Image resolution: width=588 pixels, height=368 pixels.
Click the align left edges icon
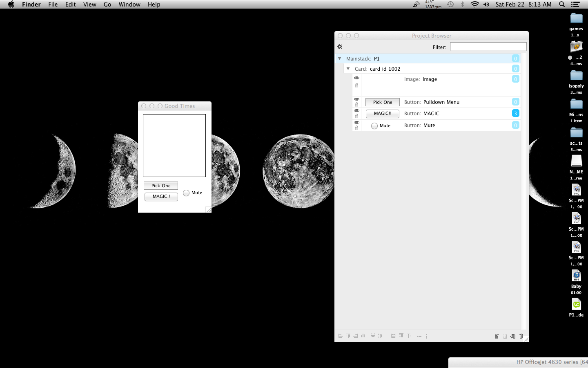(x=341, y=336)
